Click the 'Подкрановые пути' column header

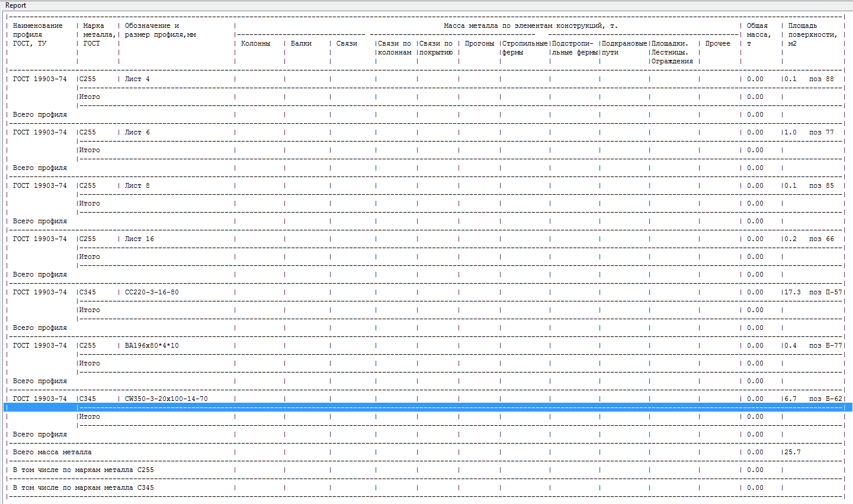[624, 47]
